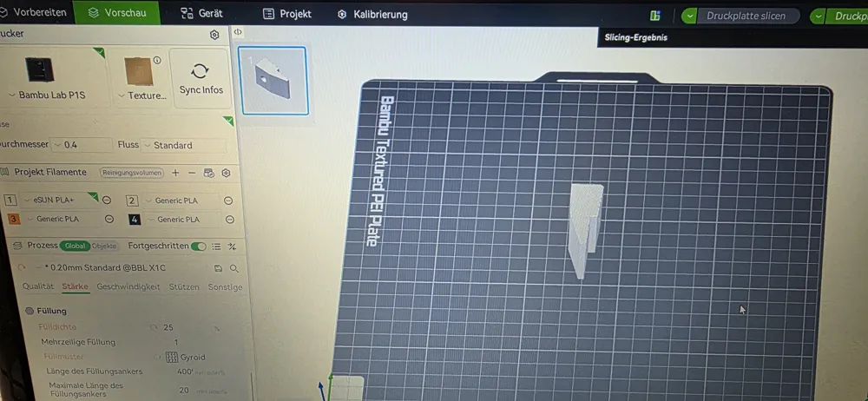Select the Qualität settings tab
Viewport: 868px width, 401px height.
point(38,286)
